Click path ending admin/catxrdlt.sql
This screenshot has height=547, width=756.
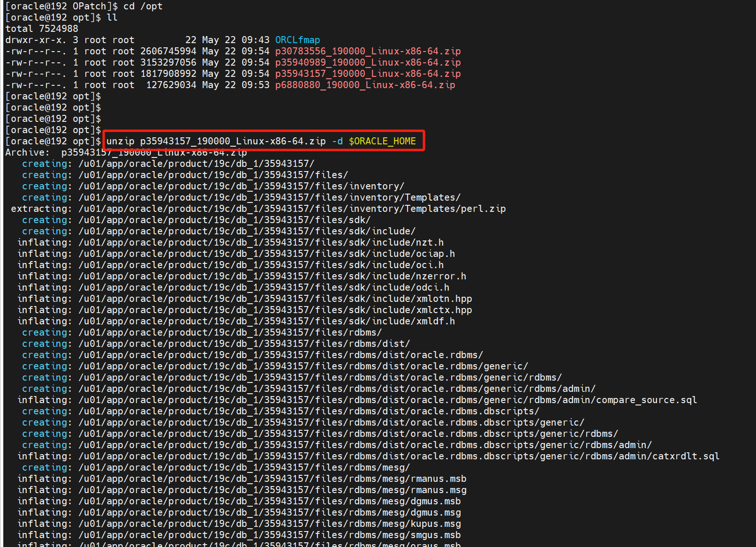pyautogui.click(x=399, y=456)
